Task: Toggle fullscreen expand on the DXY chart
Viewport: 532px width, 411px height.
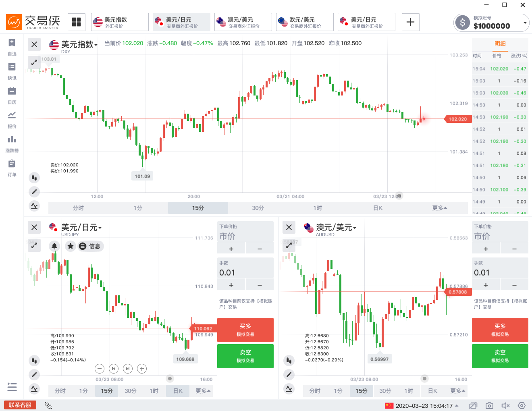Action: tap(34, 62)
